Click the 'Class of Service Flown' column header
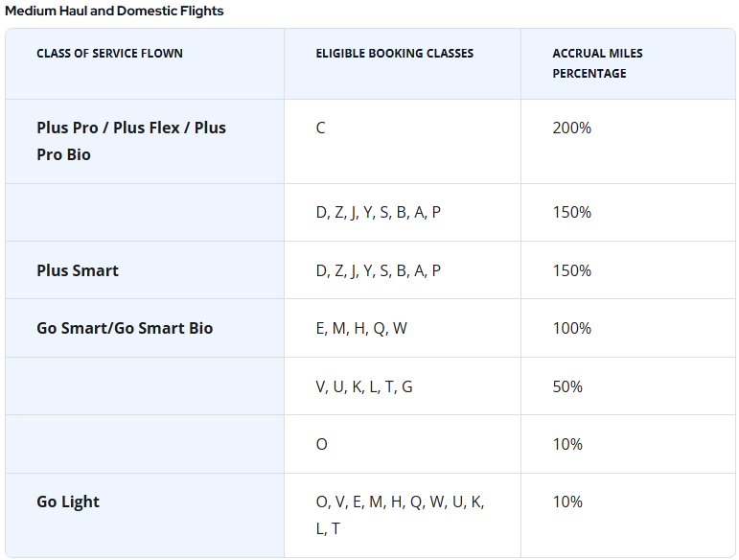 tap(109, 54)
